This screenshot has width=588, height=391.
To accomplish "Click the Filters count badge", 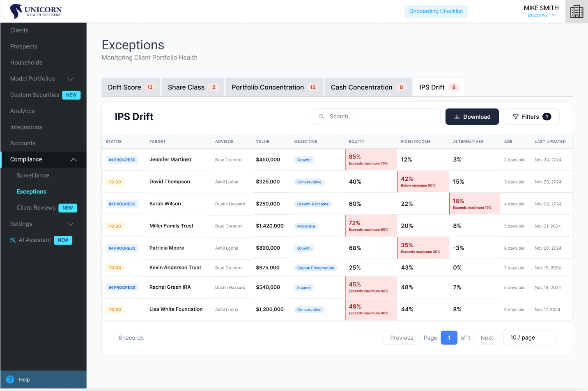I will 547,117.
